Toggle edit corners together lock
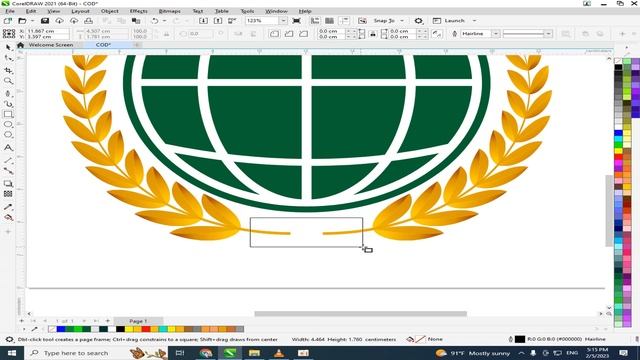 pos(373,34)
